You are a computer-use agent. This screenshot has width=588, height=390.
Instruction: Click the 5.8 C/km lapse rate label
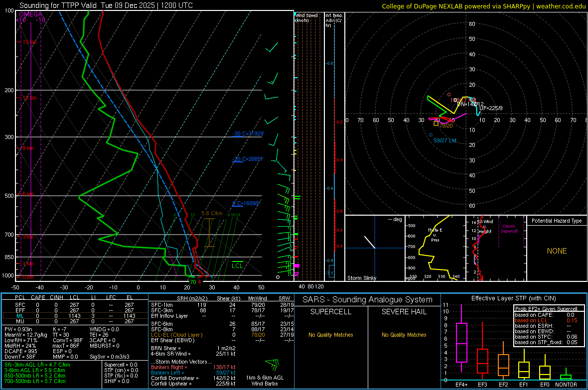[x=212, y=213]
